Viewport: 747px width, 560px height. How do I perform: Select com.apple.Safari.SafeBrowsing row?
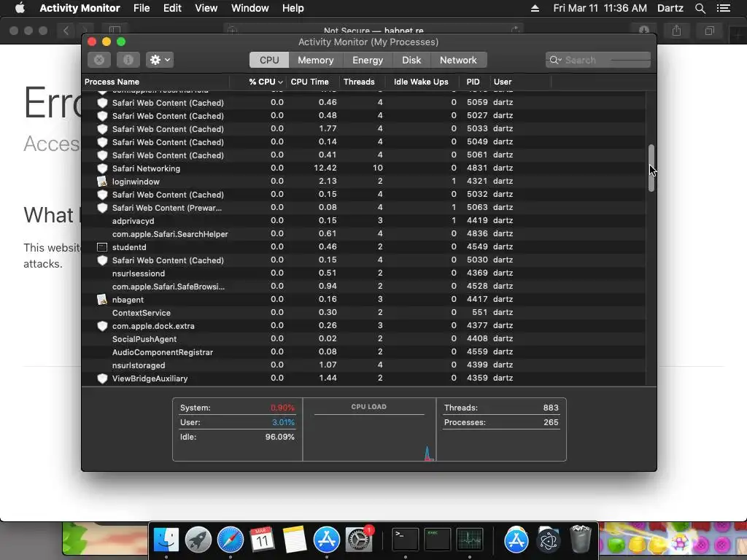click(364, 286)
